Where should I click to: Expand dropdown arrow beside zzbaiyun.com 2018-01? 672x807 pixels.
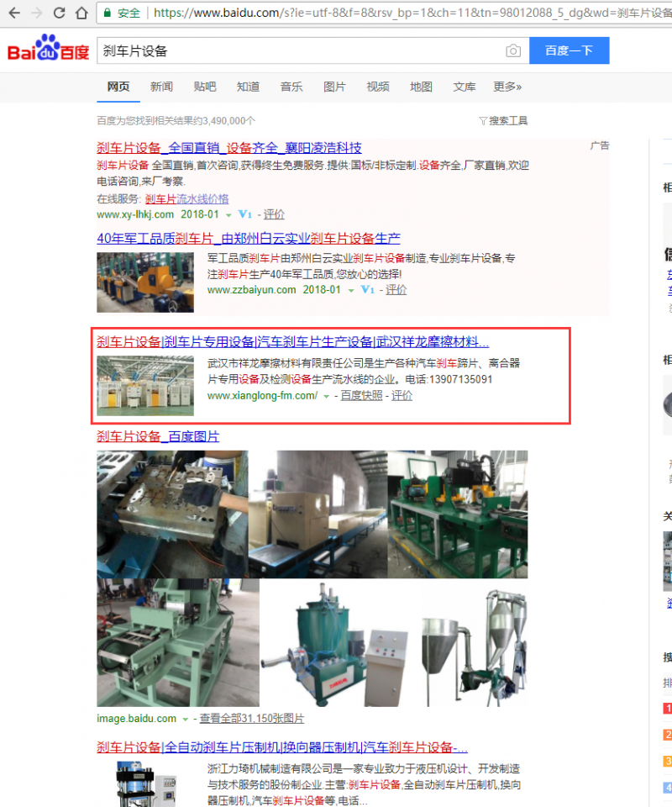click(349, 290)
